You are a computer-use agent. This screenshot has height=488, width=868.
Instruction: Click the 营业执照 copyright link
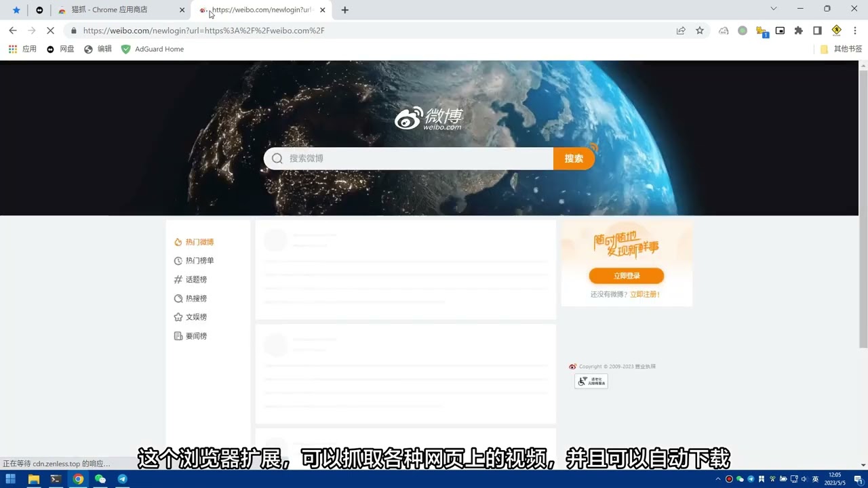(644, 367)
